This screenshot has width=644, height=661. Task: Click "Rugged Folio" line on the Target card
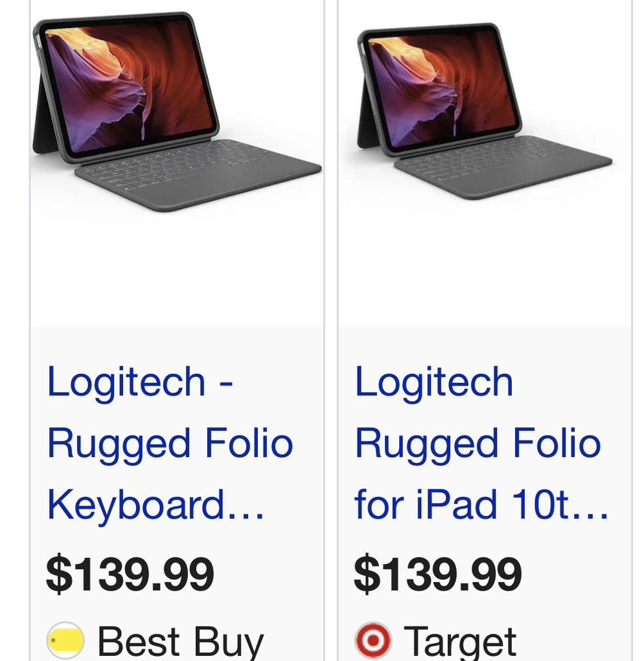point(477,443)
